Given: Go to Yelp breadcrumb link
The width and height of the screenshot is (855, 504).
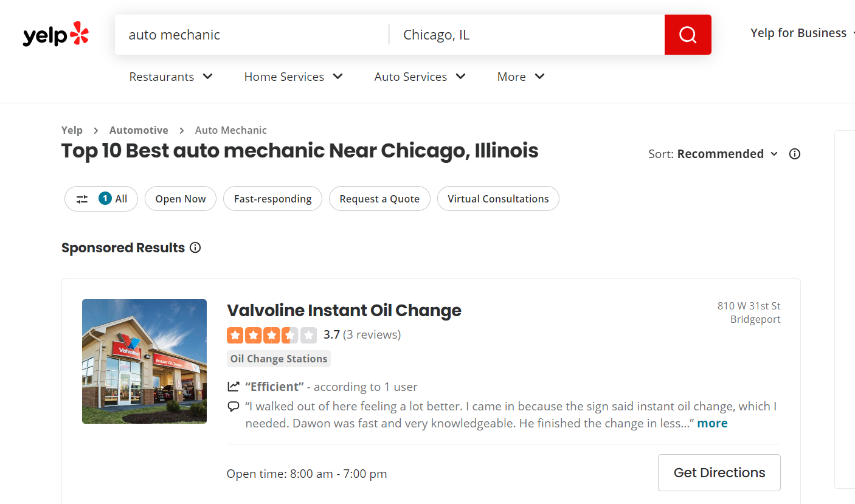Looking at the screenshot, I should coord(72,130).
